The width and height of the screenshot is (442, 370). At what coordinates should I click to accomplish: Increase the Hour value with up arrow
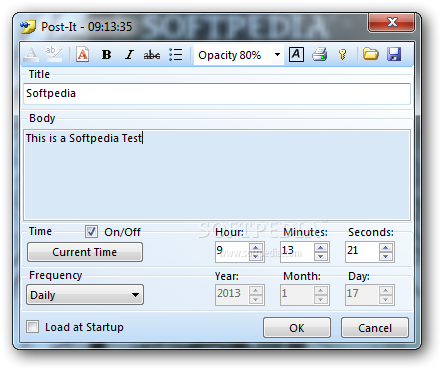[x=256, y=248]
